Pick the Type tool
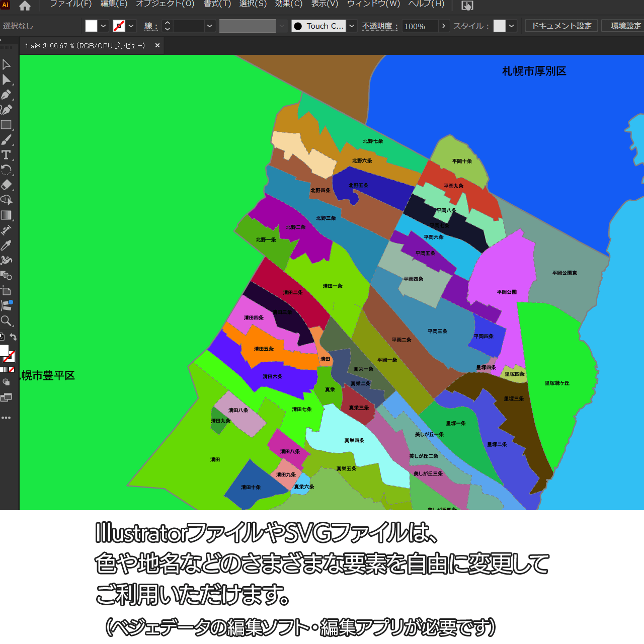This screenshot has height=644, width=644. pos(7,155)
